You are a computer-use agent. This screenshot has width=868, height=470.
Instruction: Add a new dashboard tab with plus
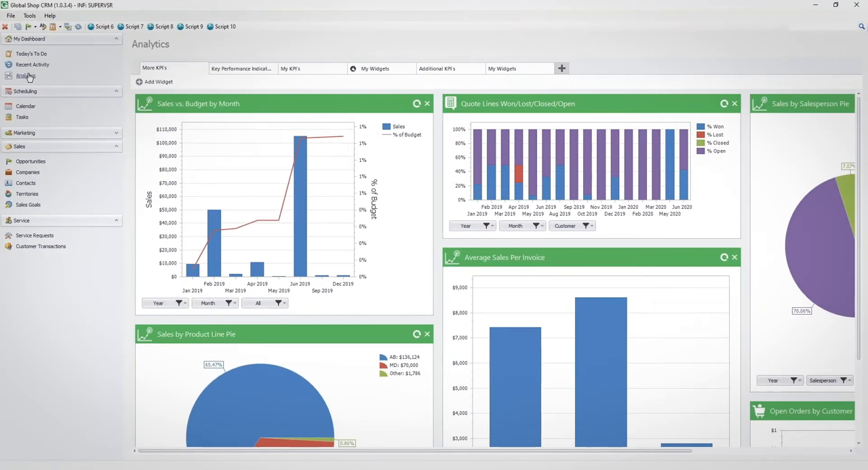click(561, 68)
